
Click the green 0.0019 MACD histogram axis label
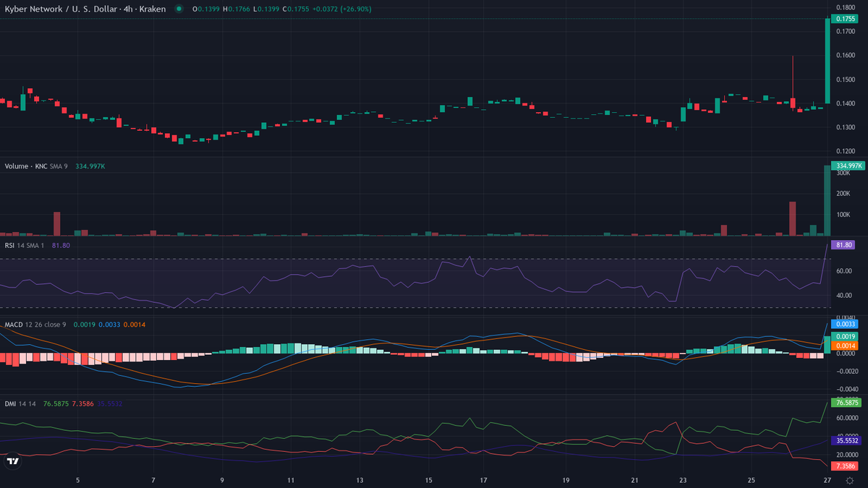pyautogui.click(x=846, y=336)
